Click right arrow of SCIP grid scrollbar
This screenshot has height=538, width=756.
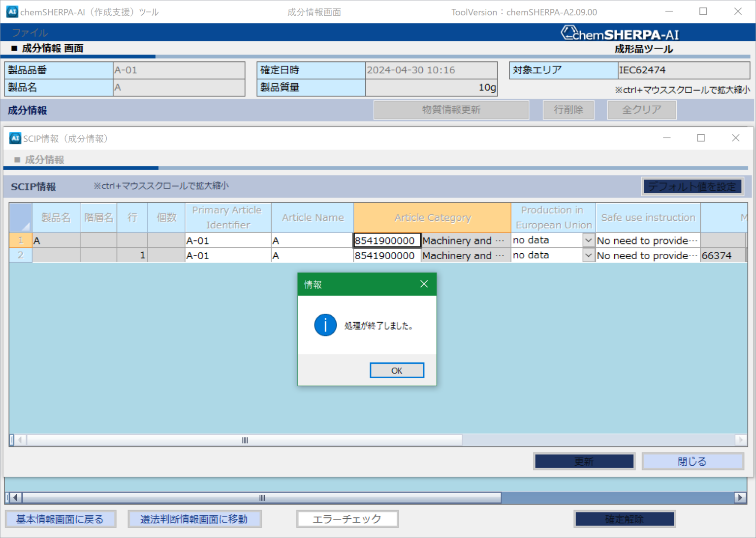pos(741,440)
